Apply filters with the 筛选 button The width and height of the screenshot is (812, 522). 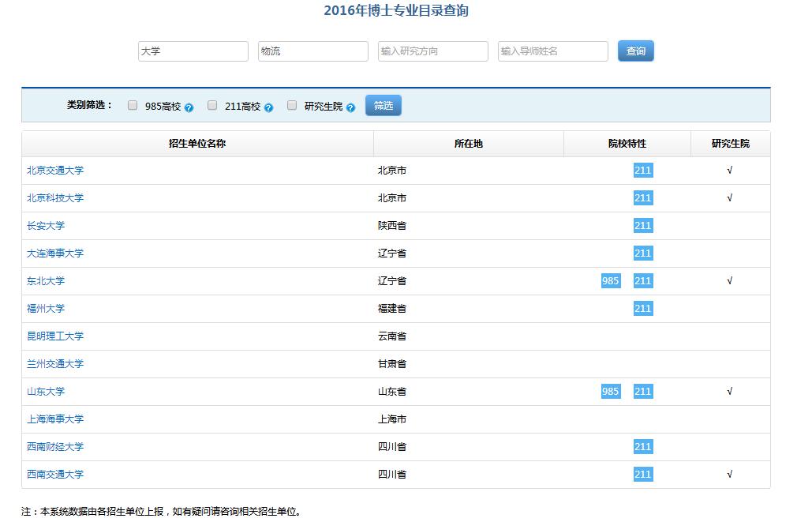[x=383, y=104]
